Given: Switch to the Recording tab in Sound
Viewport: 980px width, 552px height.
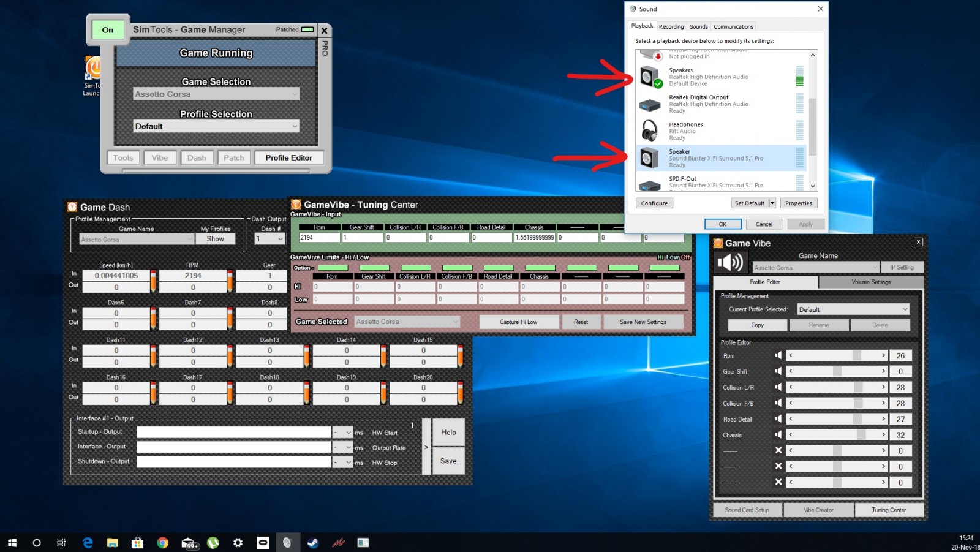Looking at the screenshot, I should pyautogui.click(x=671, y=26).
